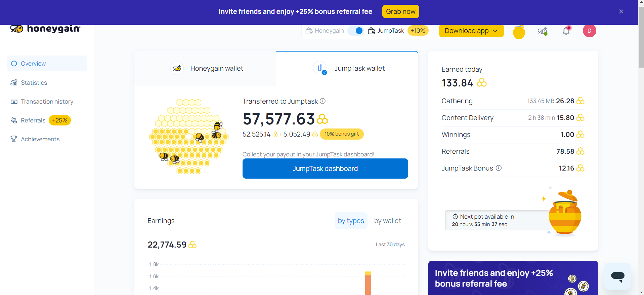This screenshot has height=295, width=644.
Task: Switch to JumpTask wallet tab
Action: click(347, 69)
